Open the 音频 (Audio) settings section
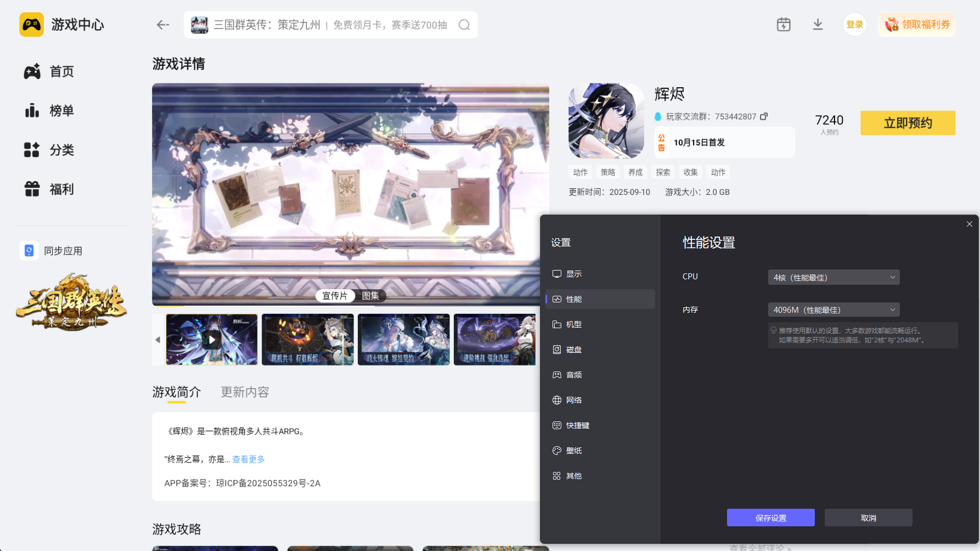The width and height of the screenshot is (980, 551). (574, 375)
